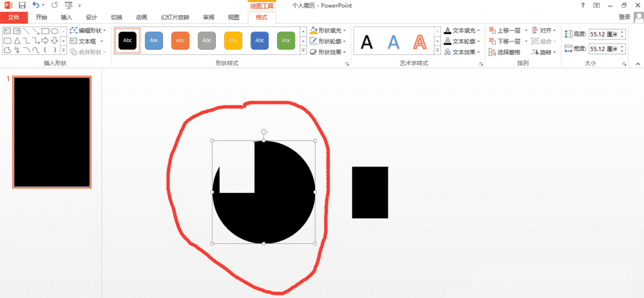Choose the right brace shape

point(54,50)
